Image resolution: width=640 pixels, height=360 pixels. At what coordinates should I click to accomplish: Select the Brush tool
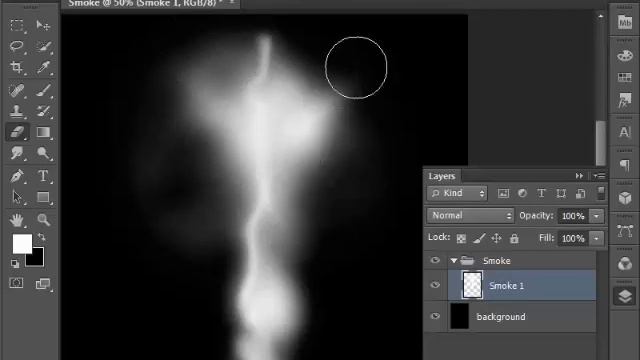43,90
